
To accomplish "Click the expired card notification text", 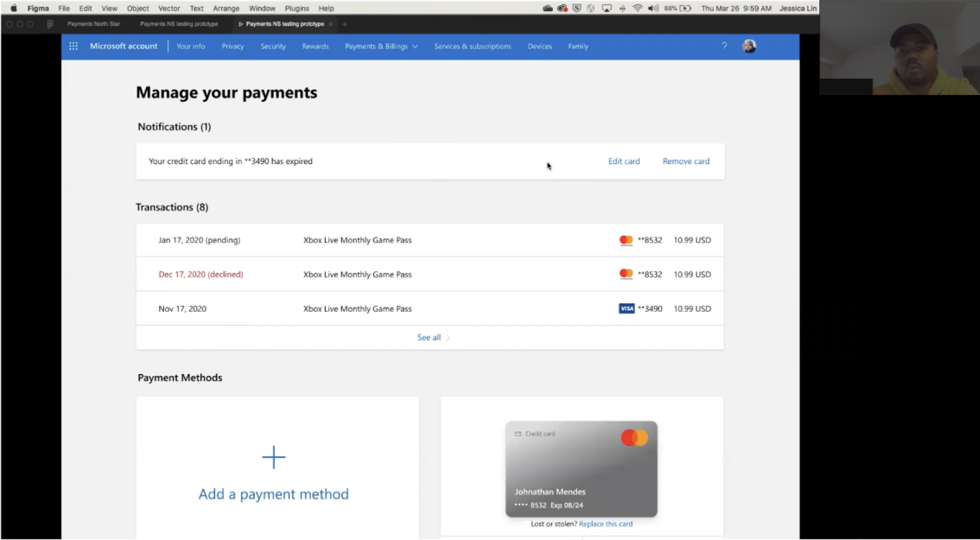I will point(230,161).
